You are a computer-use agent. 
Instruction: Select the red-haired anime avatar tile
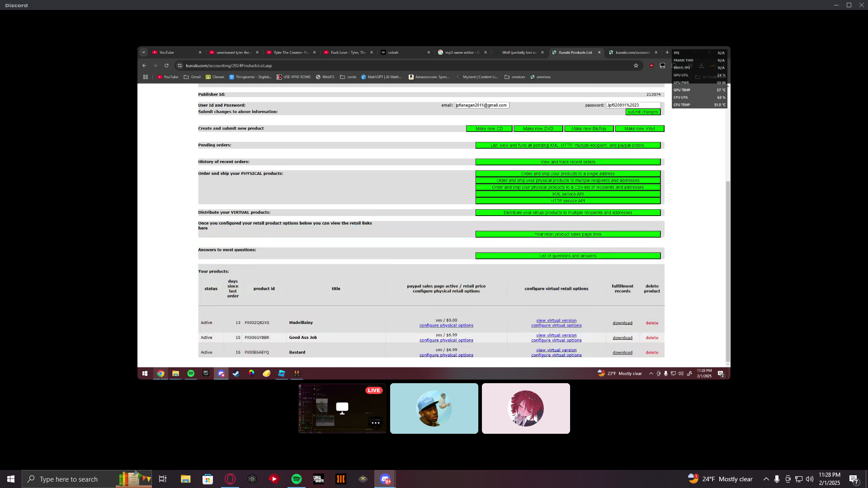526,408
